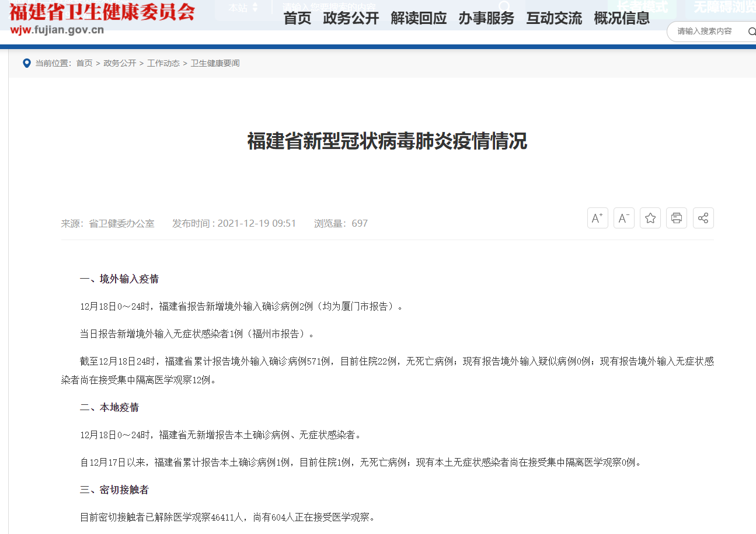Click the decrease font size A- icon
Viewport: 756px width, 534px height.
pyautogui.click(x=623, y=218)
